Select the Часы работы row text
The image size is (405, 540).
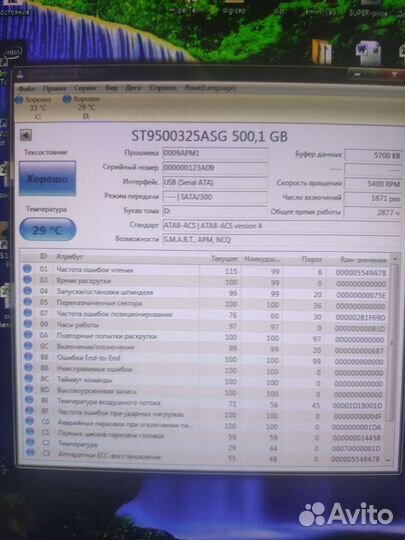[77, 325]
